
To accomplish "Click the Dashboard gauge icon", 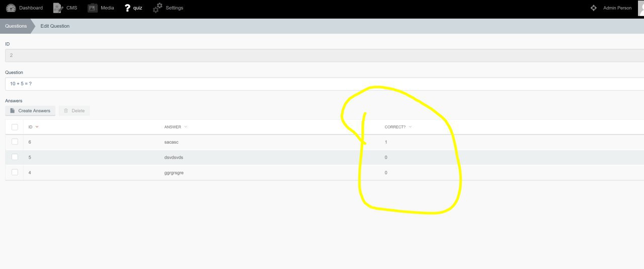I will coord(11,8).
